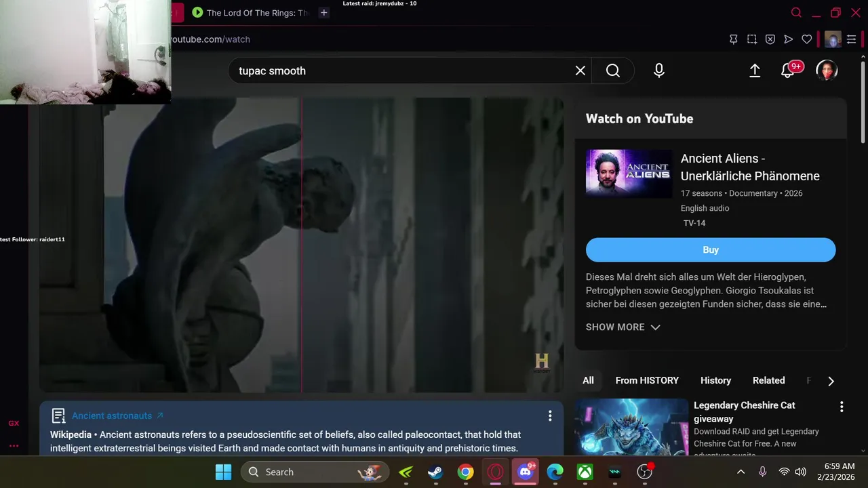The height and width of the screenshot is (488, 868).
Task: Open the Windows Start menu
Action: click(223, 472)
